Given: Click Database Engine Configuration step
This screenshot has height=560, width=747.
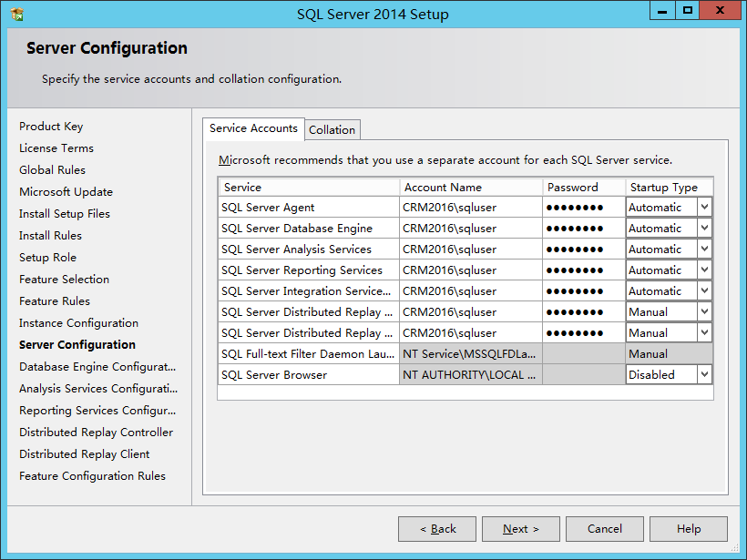Looking at the screenshot, I should click(x=97, y=367).
